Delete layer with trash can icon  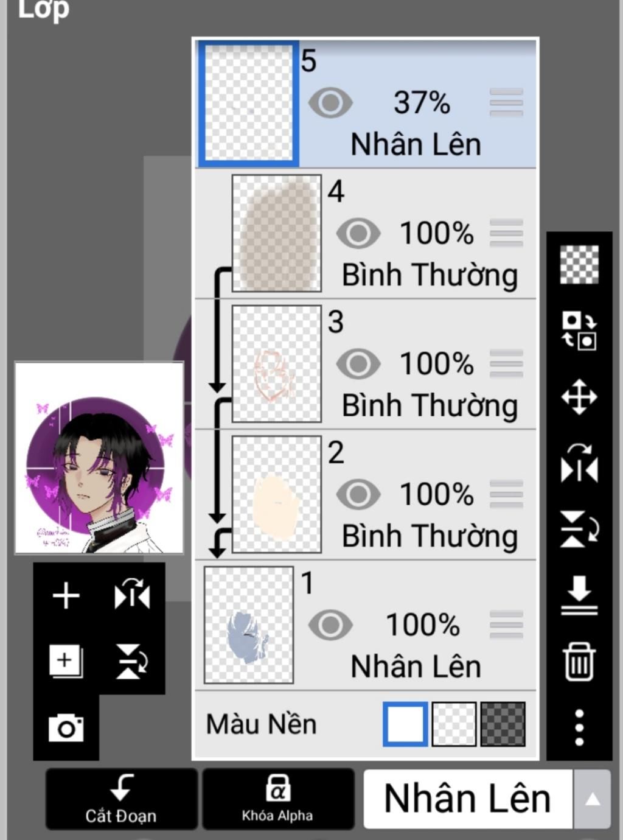[x=579, y=661]
